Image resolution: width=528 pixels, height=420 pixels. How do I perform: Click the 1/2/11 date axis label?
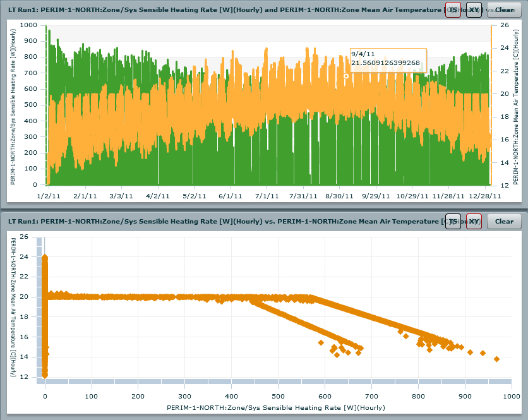tap(49, 196)
